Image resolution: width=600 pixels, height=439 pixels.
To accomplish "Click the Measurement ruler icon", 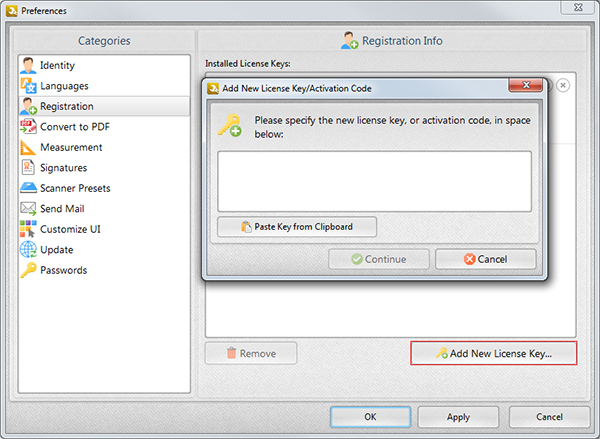I will tap(28, 147).
